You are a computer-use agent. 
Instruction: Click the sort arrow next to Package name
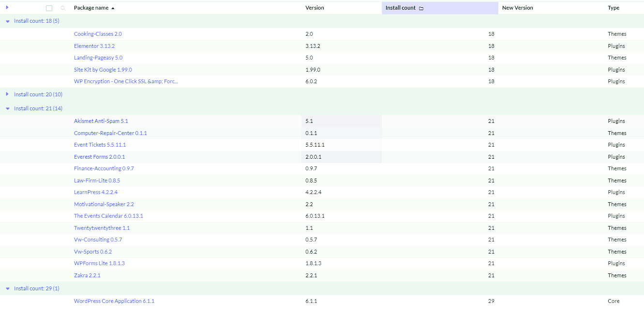(113, 8)
